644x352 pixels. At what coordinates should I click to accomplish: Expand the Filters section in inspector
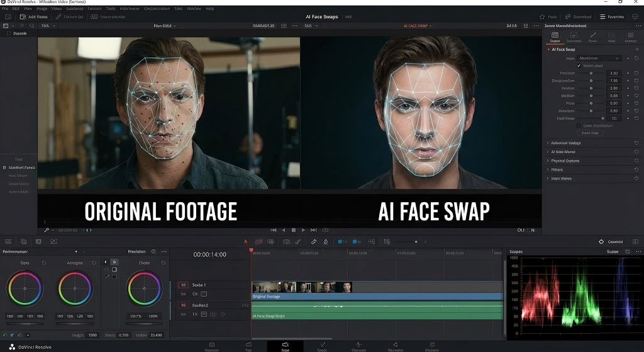[557, 169]
